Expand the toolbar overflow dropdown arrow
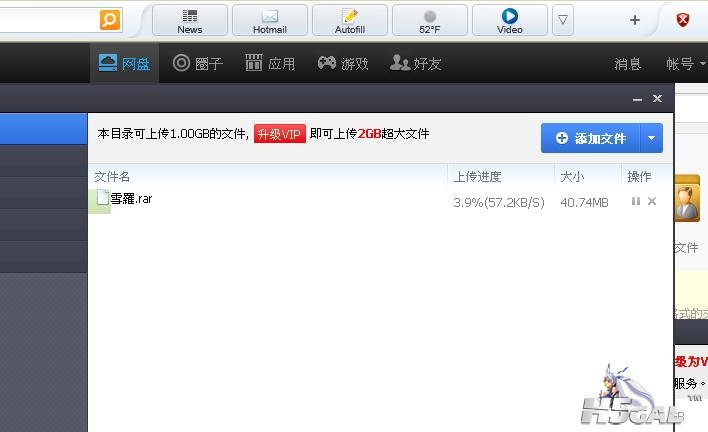Screen dimensions: 708x432 (x=563, y=20)
